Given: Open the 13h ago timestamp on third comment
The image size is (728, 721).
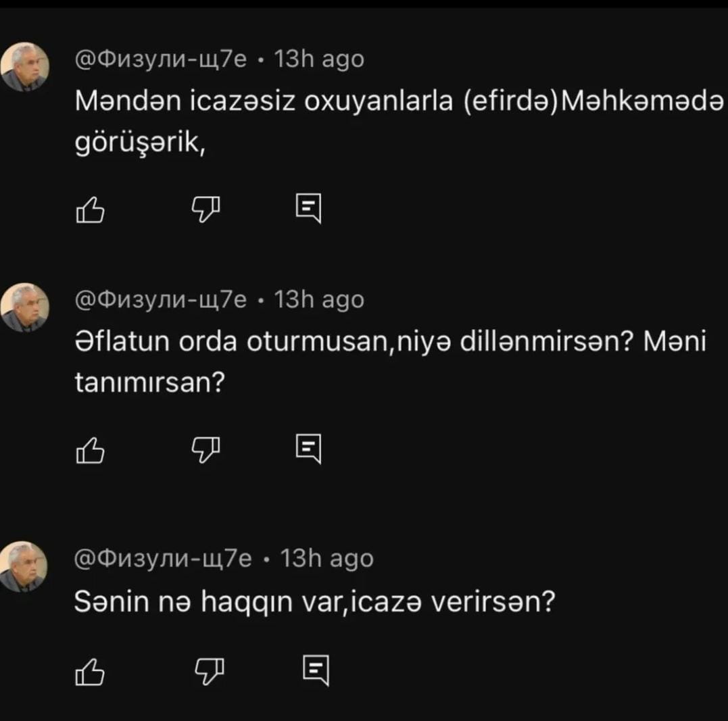Looking at the screenshot, I should point(327,559).
